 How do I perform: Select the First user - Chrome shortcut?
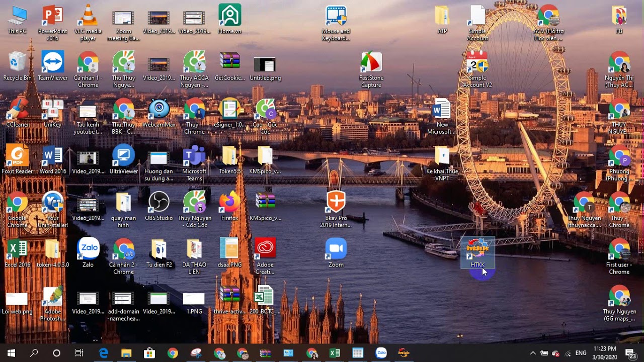pos(619,256)
